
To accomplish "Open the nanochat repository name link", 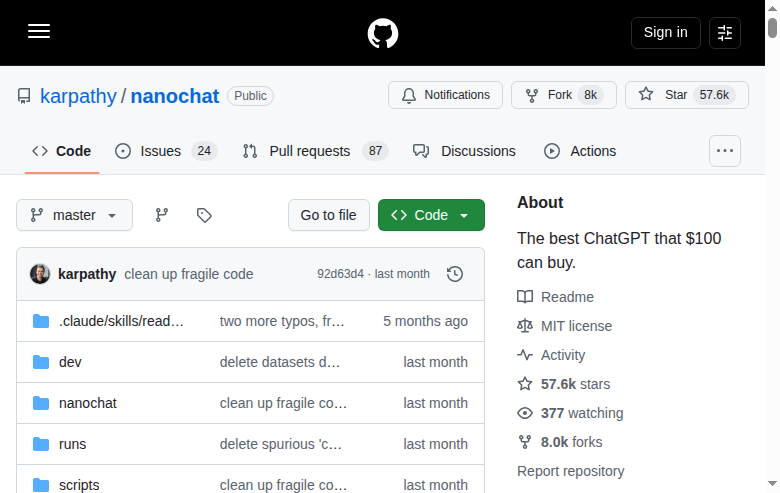I will click(175, 96).
